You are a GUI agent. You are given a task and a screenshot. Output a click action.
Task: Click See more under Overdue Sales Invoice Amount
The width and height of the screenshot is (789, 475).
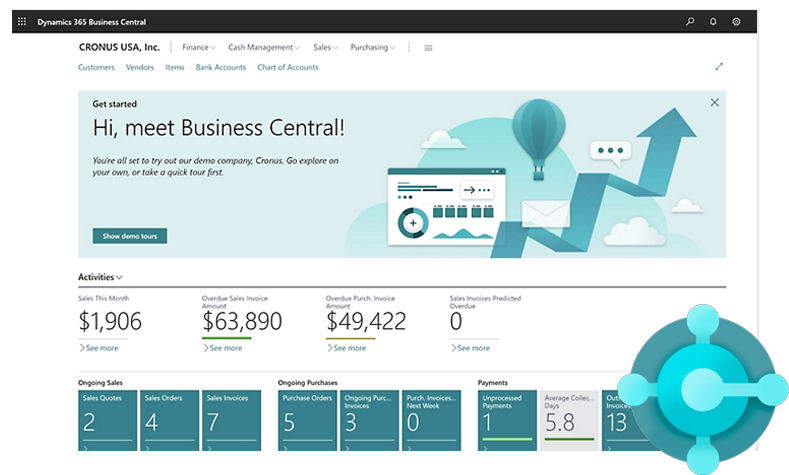click(222, 348)
